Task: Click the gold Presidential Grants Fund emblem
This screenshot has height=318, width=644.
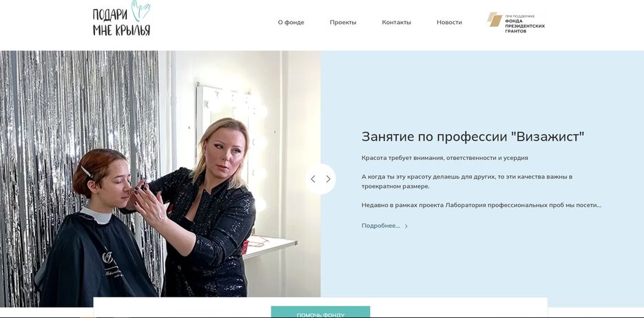Action: coord(495,19)
